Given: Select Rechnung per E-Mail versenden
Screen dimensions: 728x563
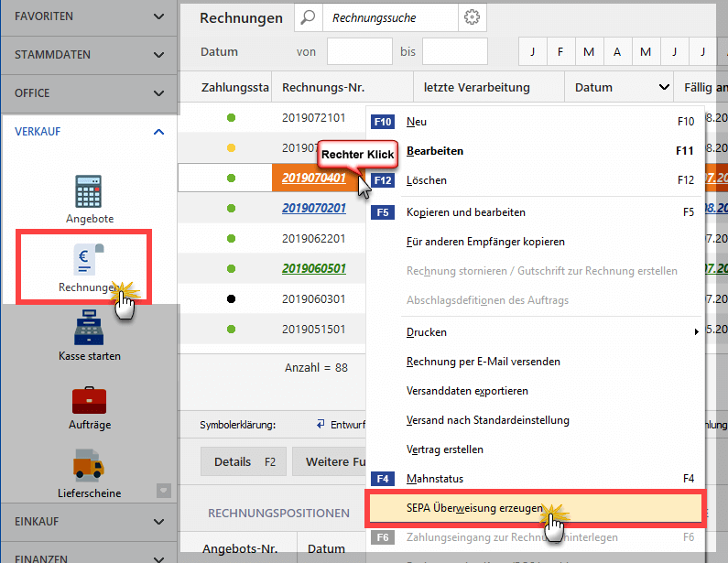Looking at the screenshot, I should click(x=534, y=361).
